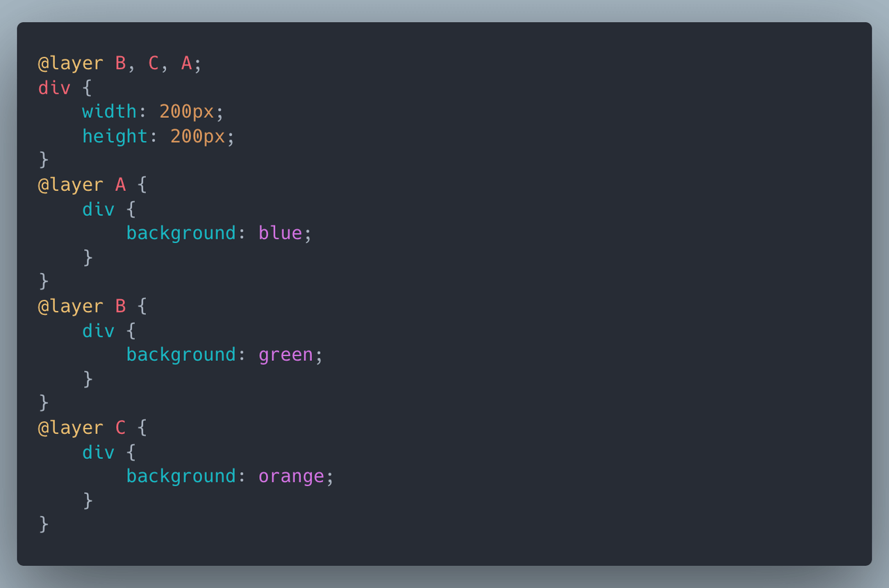Click the 'green' background value
Screen dimensions: 889x588
(x=286, y=355)
